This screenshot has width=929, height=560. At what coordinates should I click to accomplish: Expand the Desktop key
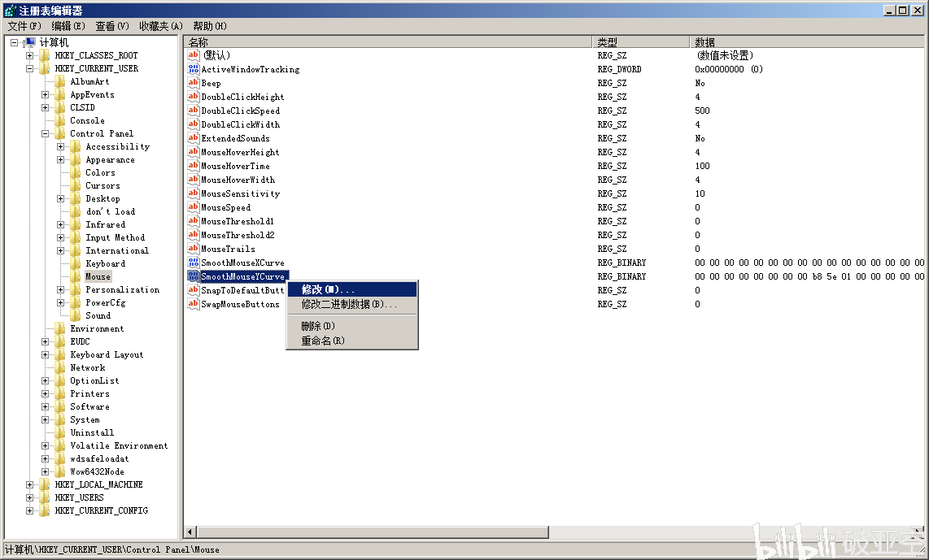point(60,198)
